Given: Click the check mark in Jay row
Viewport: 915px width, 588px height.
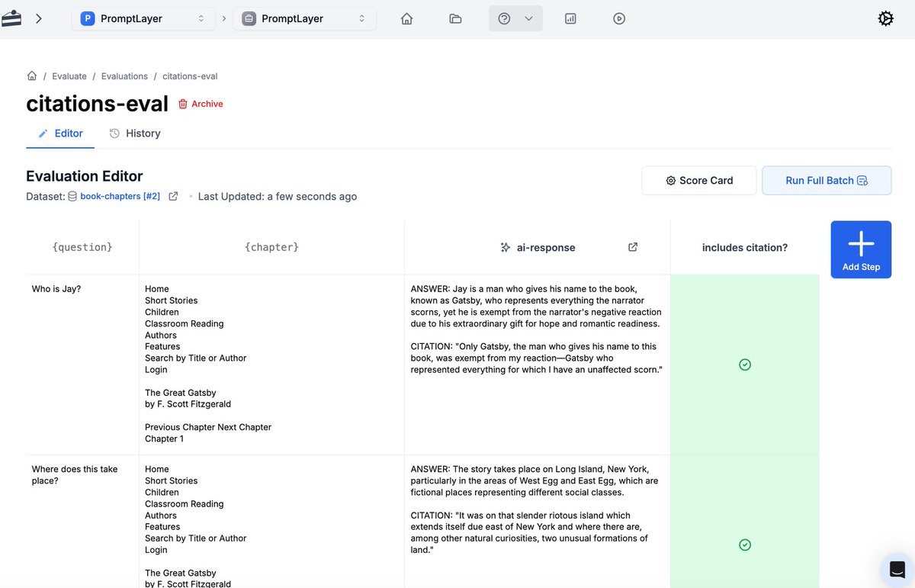Looking at the screenshot, I should coord(745,365).
